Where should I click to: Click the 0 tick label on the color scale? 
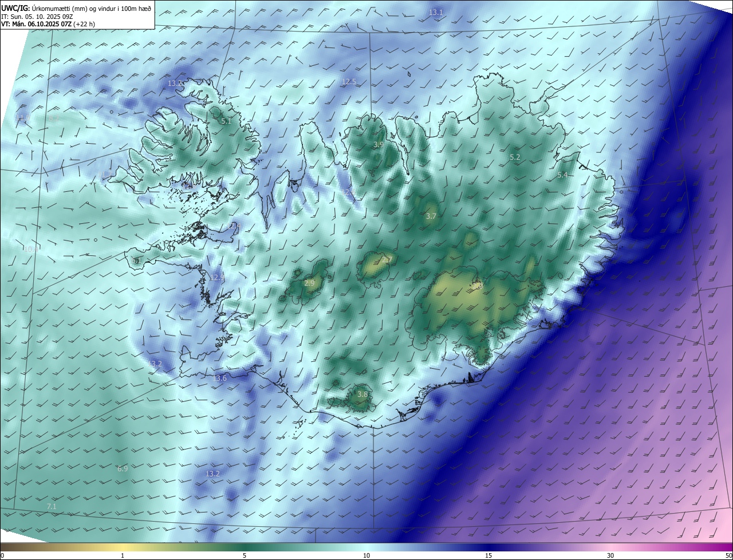click(2, 555)
